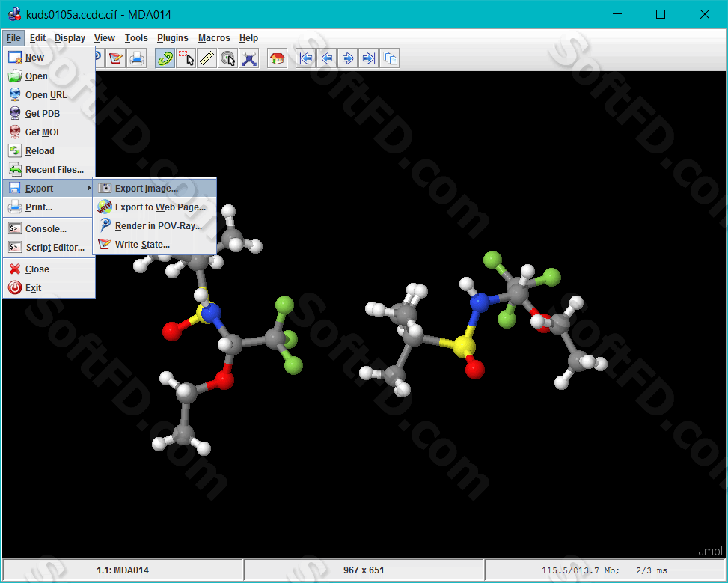Go to the previous frame

326,58
